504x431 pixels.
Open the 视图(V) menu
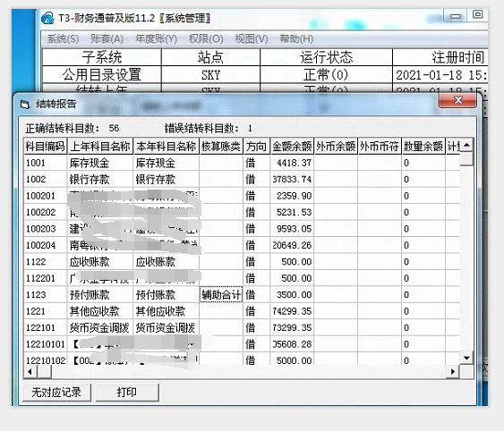tap(252, 39)
